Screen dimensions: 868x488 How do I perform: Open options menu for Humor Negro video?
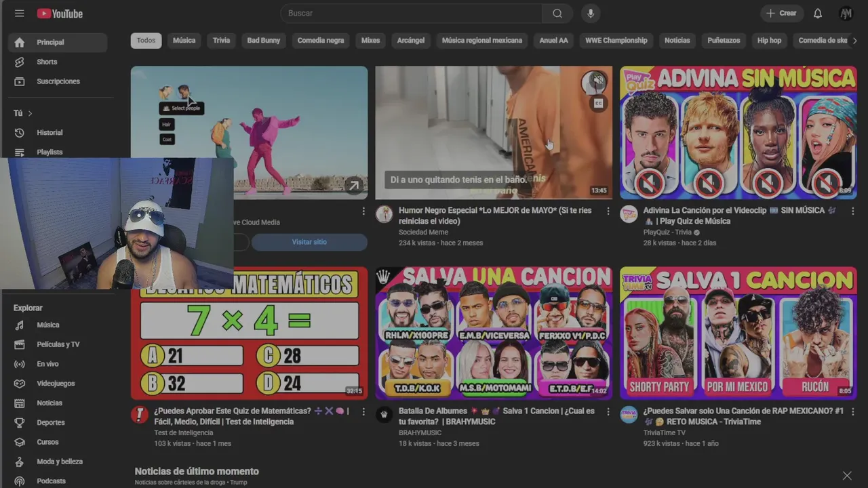coord(608,211)
